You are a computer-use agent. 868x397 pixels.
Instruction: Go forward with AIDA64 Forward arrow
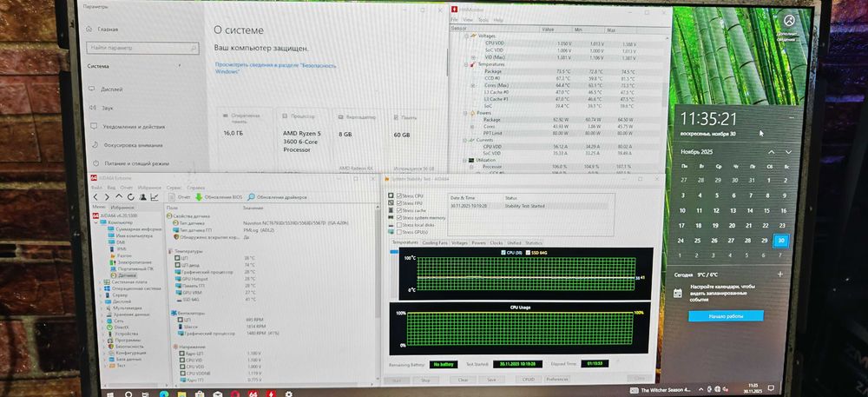click(107, 197)
